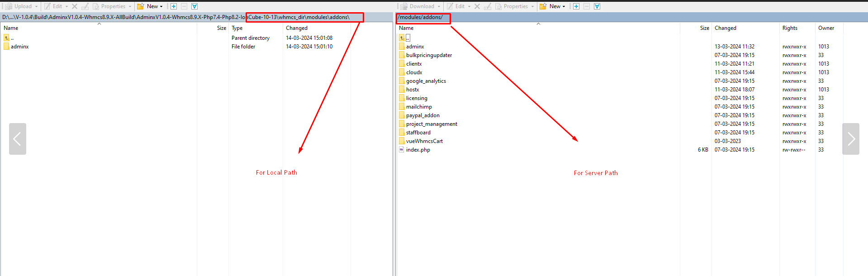Select the local adminx folder
Viewport: 868px width, 276px height.
(19, 47)
